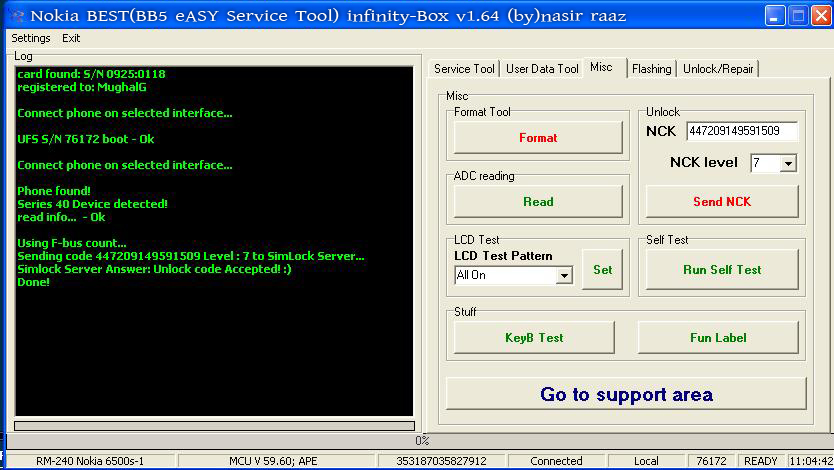Click the NCK code input field
This screenshot has height=470, width=834.
(742, 131)
